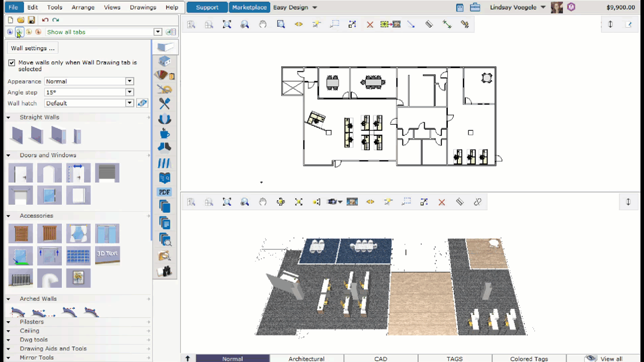
Task: Open Arrange menu
Action: point(83,8)
